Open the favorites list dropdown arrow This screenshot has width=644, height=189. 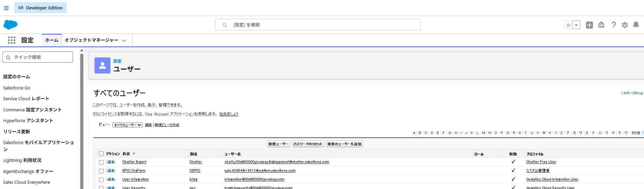pos(576,25)
